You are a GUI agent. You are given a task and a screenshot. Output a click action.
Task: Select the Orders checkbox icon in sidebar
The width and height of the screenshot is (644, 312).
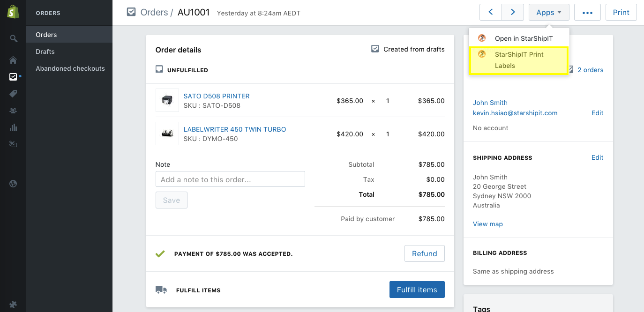tap(13, 77)
